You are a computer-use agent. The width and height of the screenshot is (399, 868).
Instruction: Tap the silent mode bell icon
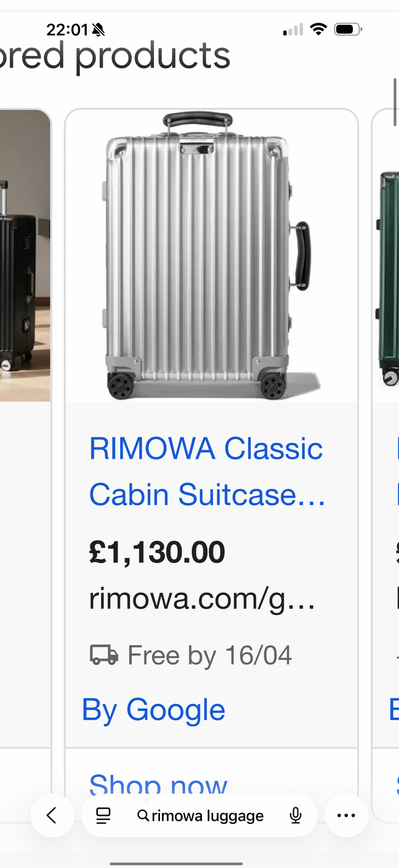[98, 30]
